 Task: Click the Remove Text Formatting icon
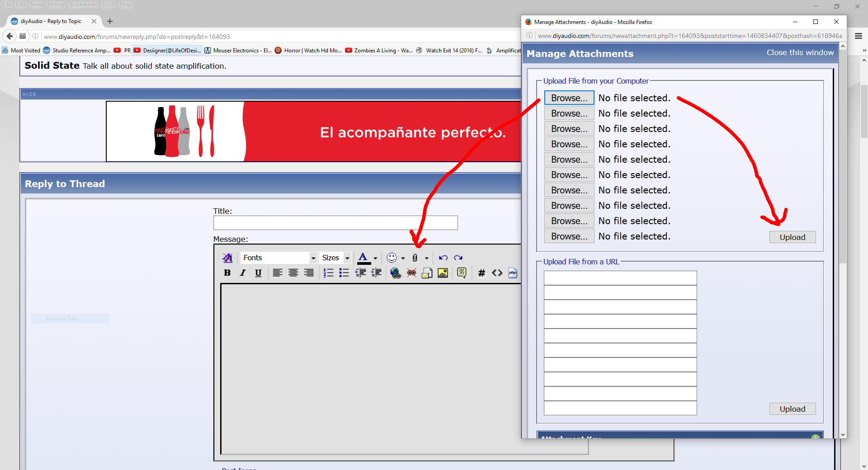227,258
